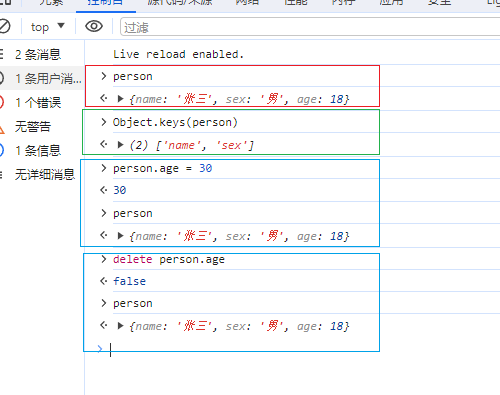
Task: Expand person object after delete person.age
Action: (121, 326)
